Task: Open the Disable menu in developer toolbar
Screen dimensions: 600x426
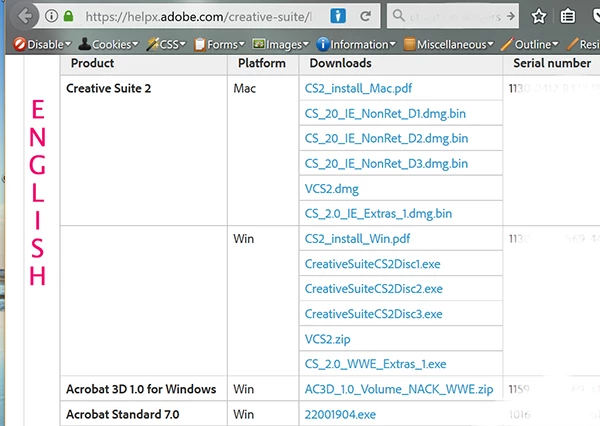Action: click(x=42, y=44)
